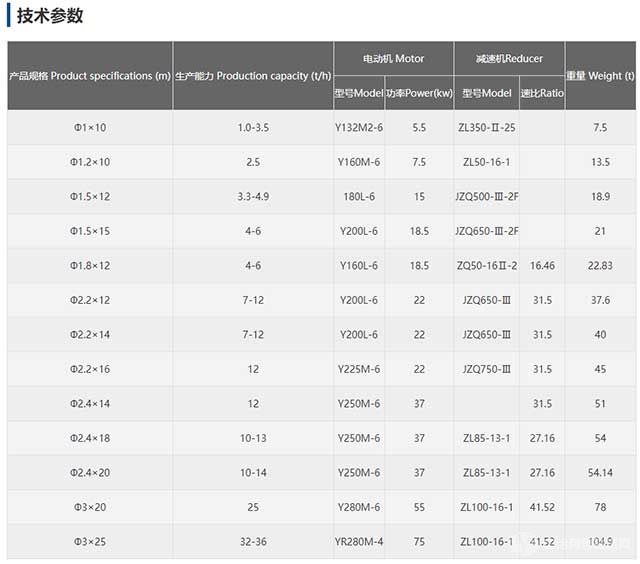Click the 180L-6 motor model cell
The width and height of the screenshot is (640, 564).
click(x=359, y=196)
